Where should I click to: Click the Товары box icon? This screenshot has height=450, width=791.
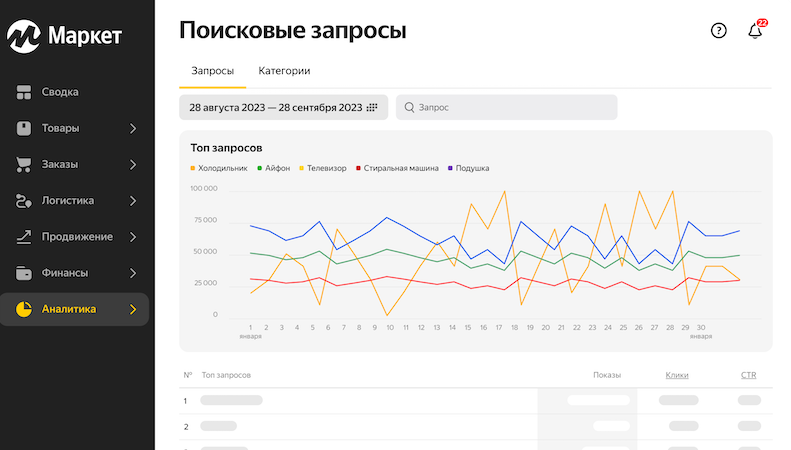[x=25, y=128]
